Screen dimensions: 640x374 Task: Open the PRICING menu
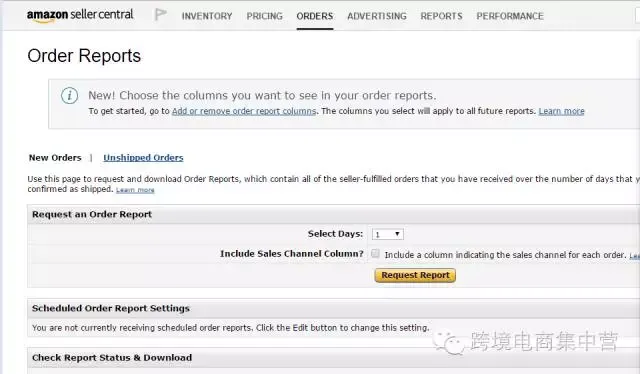tap(264, 16)
